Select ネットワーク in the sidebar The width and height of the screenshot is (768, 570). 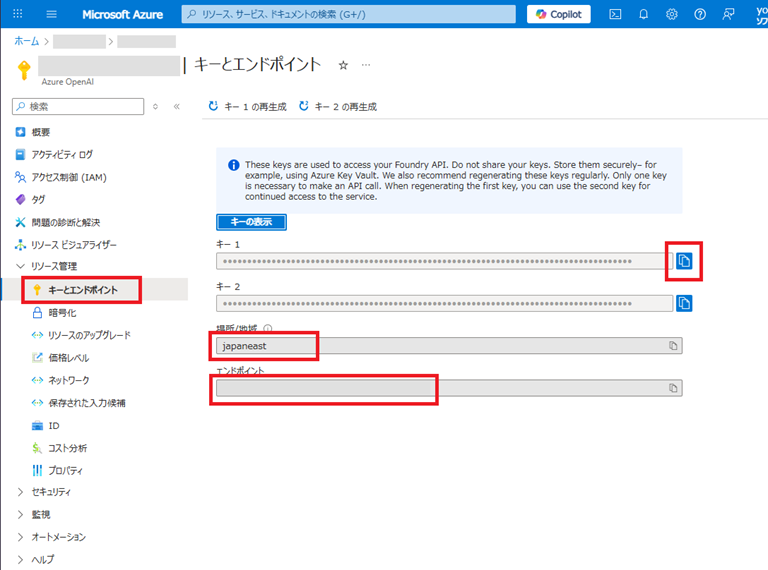[x=68, y=380]
